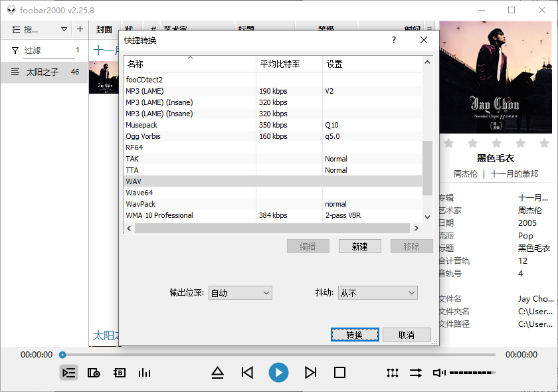Click the horizontal scroll-left arrow
Image resolution: width=558 pixels, height=392 pixels.
[129, 228]
